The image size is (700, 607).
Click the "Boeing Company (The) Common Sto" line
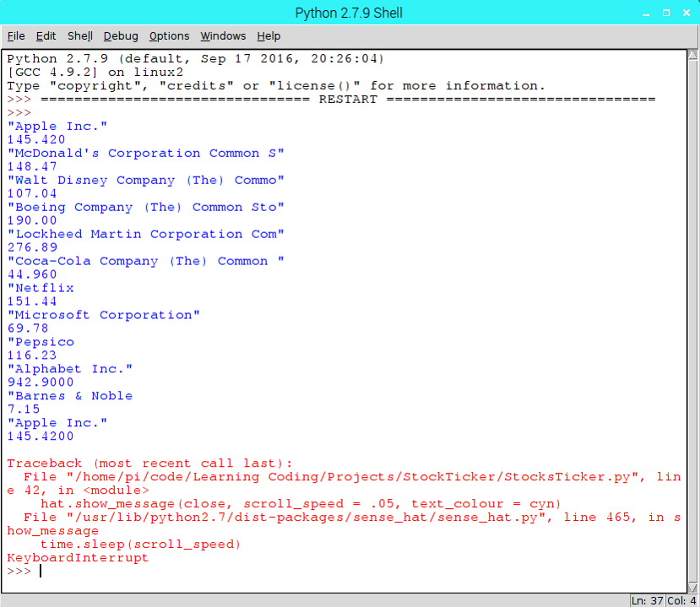tap(145, 207)
